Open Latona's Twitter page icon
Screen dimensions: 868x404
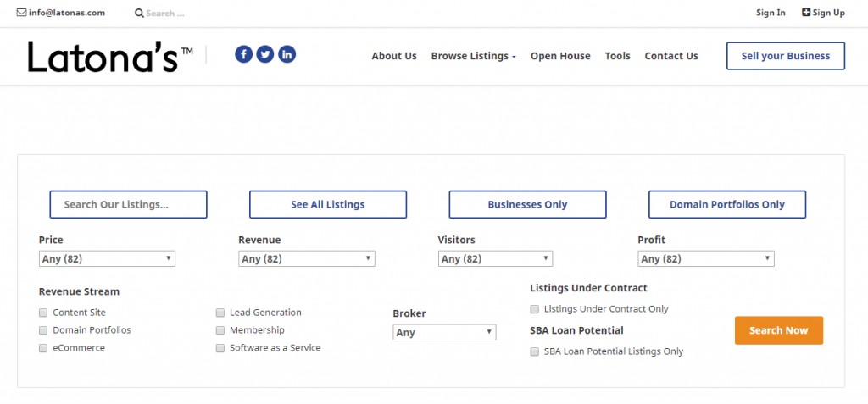coord(265,54)
